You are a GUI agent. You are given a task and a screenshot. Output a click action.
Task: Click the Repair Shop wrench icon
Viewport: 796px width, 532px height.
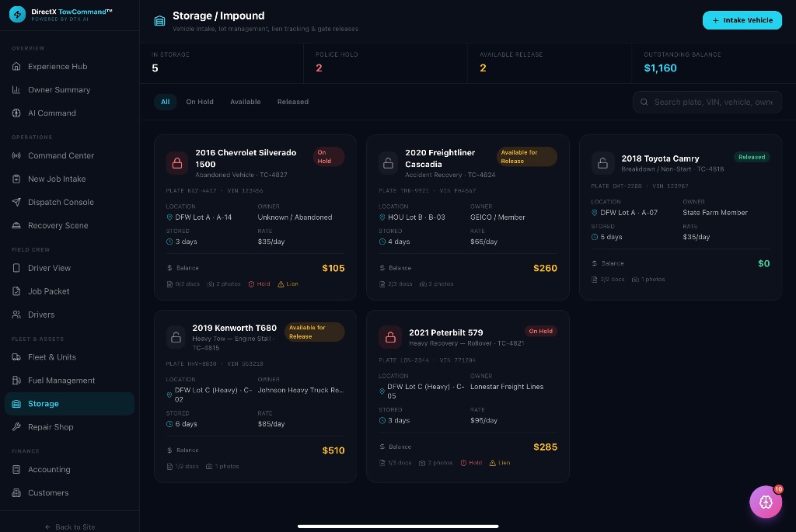click(x=16, y=427)
